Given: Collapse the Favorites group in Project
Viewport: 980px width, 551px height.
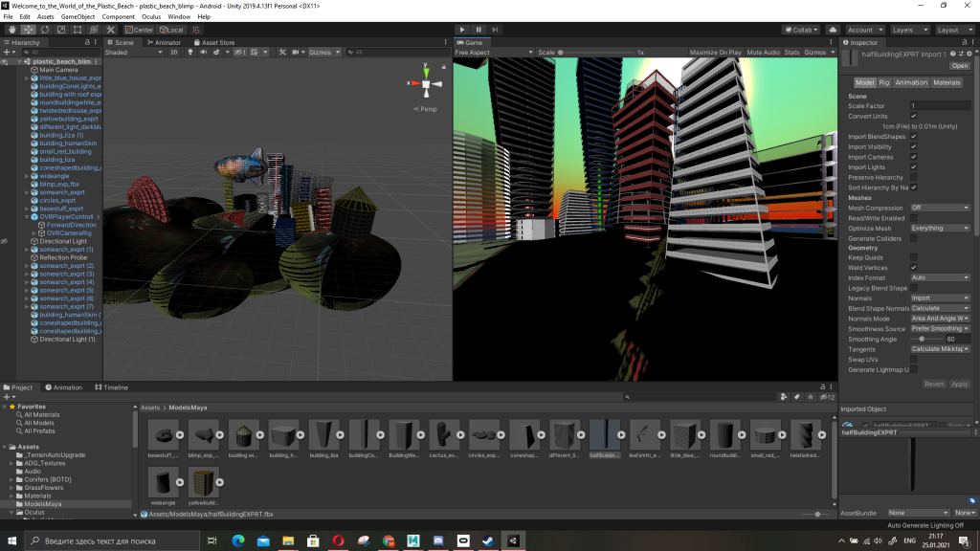Looking at the screenshot, I should click(5, 406).
